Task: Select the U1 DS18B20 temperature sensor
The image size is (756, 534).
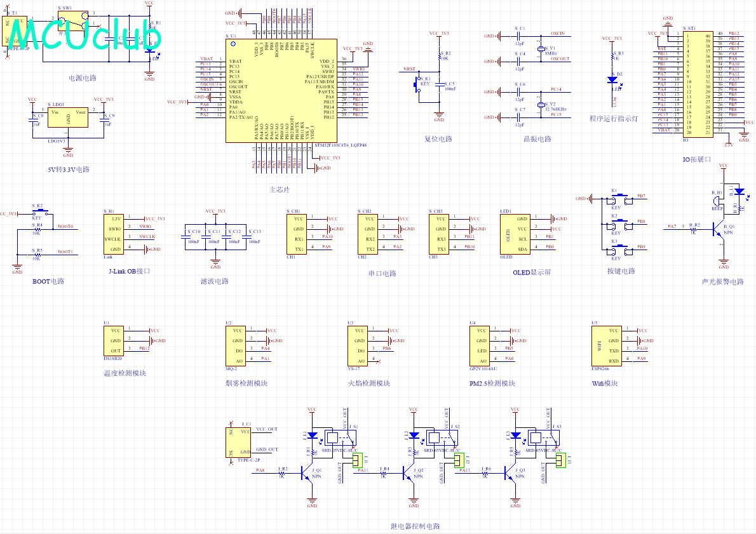Action: click(114, 341)
